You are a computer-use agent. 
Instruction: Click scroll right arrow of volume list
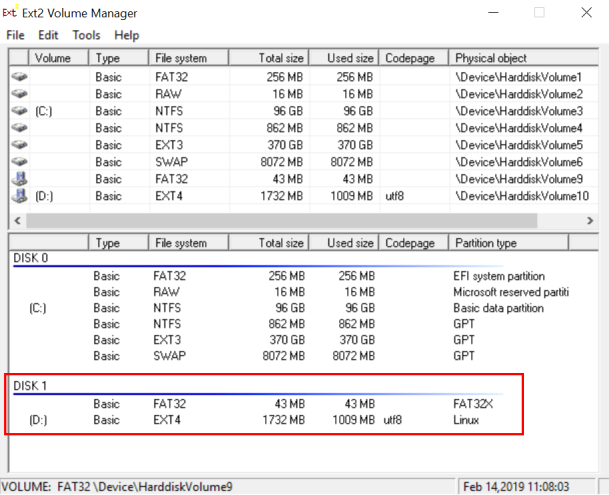tap(590, 221)
